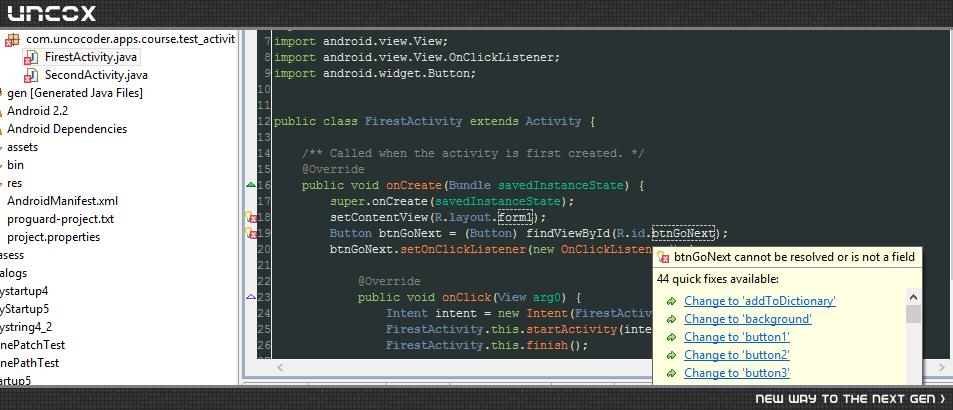Image resolution: width=953 pixels, height=410 pixels.
Task: Open AndroidManifest.xml
Action: click(63, 201)
